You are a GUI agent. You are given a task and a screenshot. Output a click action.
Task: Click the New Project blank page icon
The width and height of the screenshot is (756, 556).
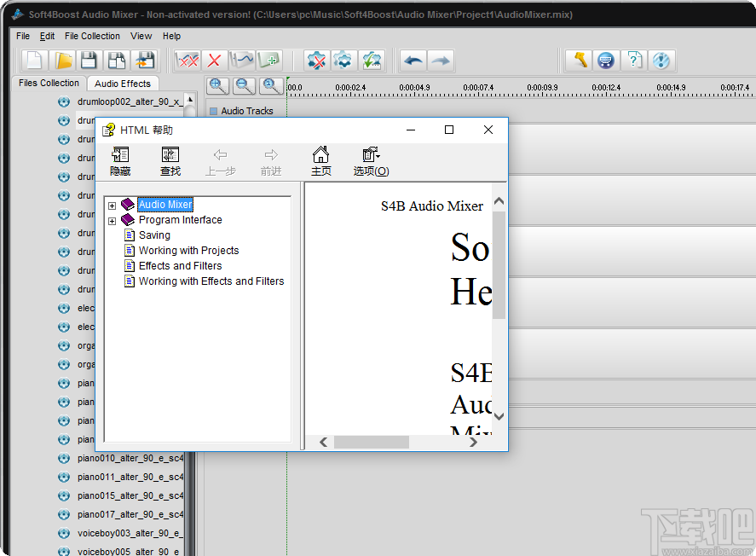pos(35,61)
